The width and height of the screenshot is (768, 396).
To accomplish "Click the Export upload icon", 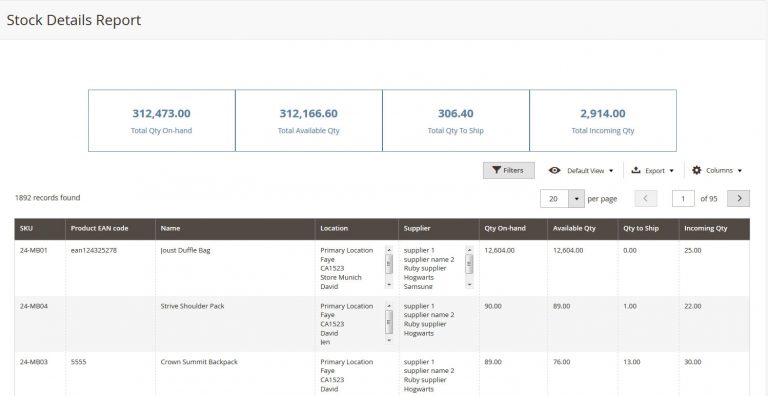I will 636,170.
